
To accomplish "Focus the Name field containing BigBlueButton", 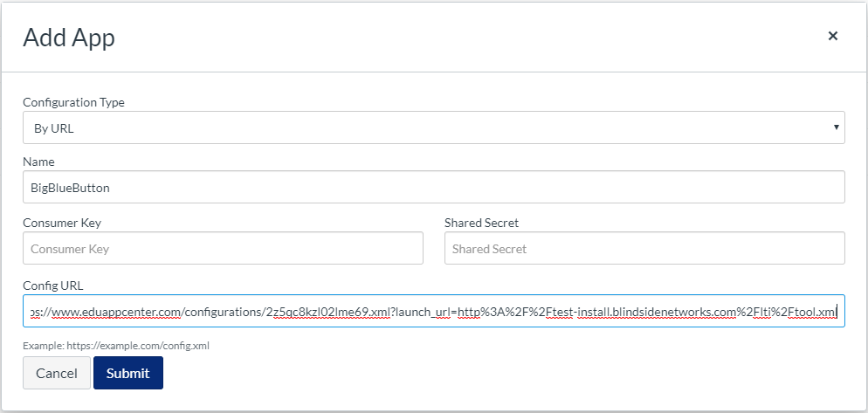I will click(433, 187).
